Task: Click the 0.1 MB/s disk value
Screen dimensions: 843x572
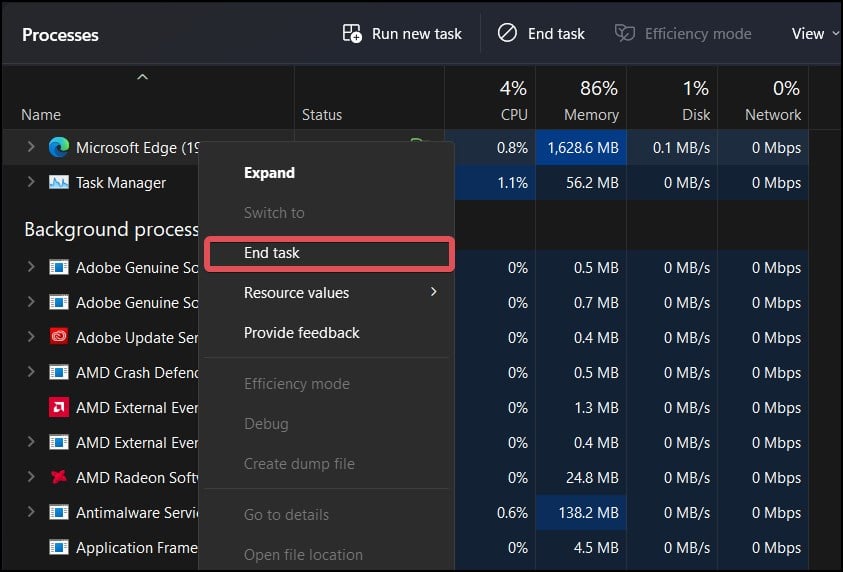Action: (681, 147)
